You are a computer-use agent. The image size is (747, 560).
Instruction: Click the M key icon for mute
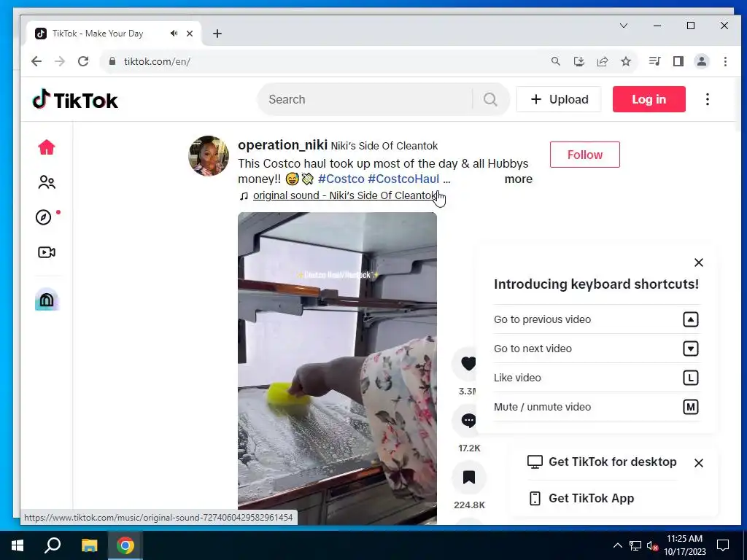[690, 407]
